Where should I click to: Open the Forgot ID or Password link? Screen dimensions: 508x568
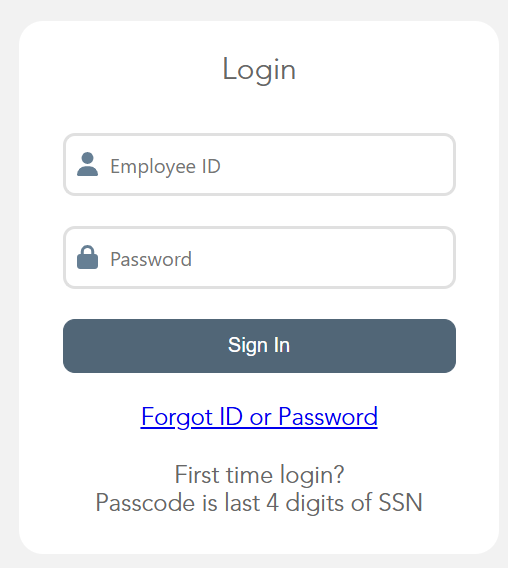click(259, 417)
